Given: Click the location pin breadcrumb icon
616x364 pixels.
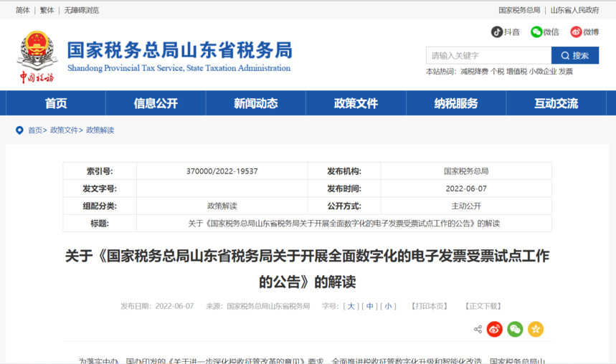Looking at the screenshot, I should coord(19,130).
